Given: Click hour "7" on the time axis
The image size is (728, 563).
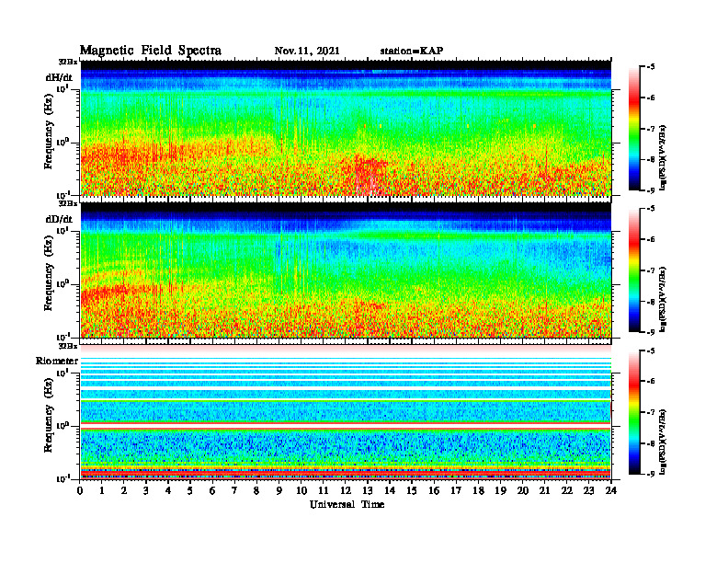Looking at the screenshot, I should [235, 490].
